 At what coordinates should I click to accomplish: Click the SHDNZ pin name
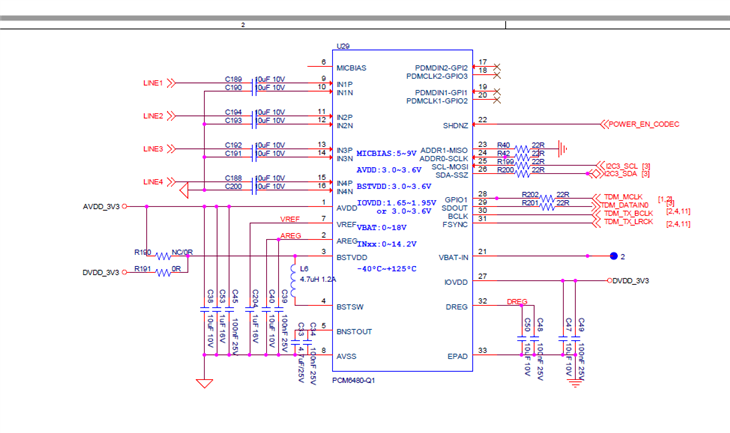click(x=455, y=126)
